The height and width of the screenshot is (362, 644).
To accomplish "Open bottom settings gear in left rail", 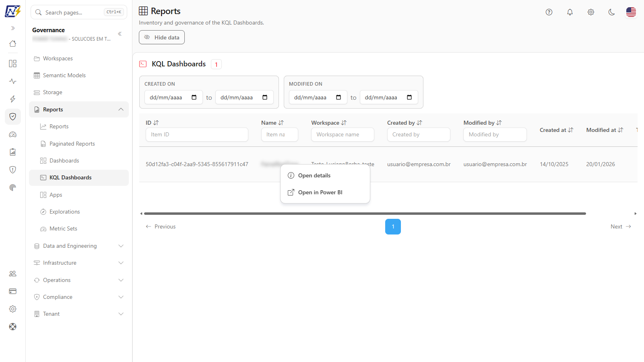I will click(13, 309).
